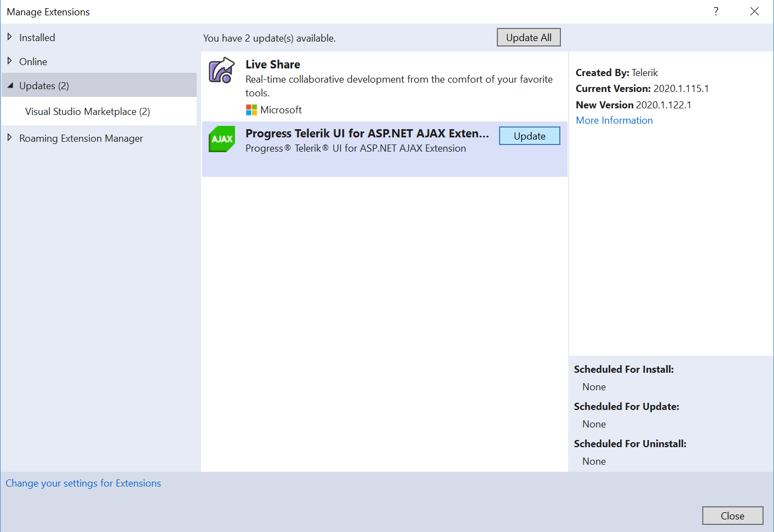774x532 pixels.
Task: Open Change your settings for Extensions
Action: click(83, 483)
